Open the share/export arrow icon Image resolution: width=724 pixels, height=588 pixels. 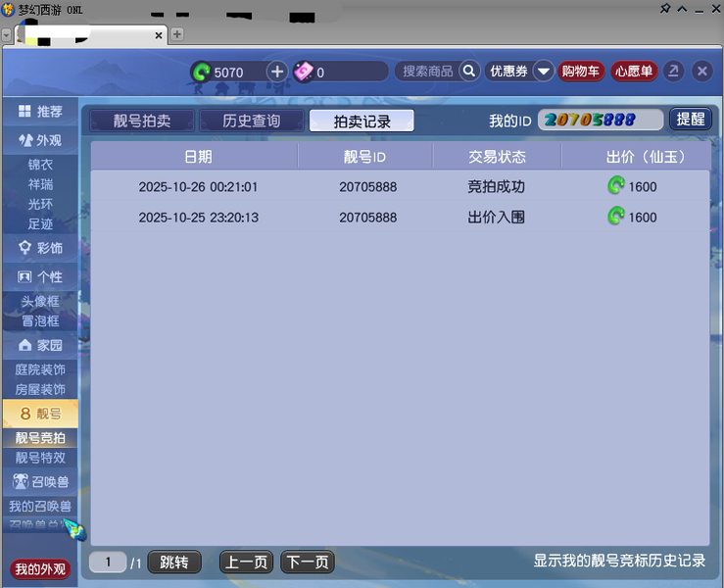tap(673, 72)
